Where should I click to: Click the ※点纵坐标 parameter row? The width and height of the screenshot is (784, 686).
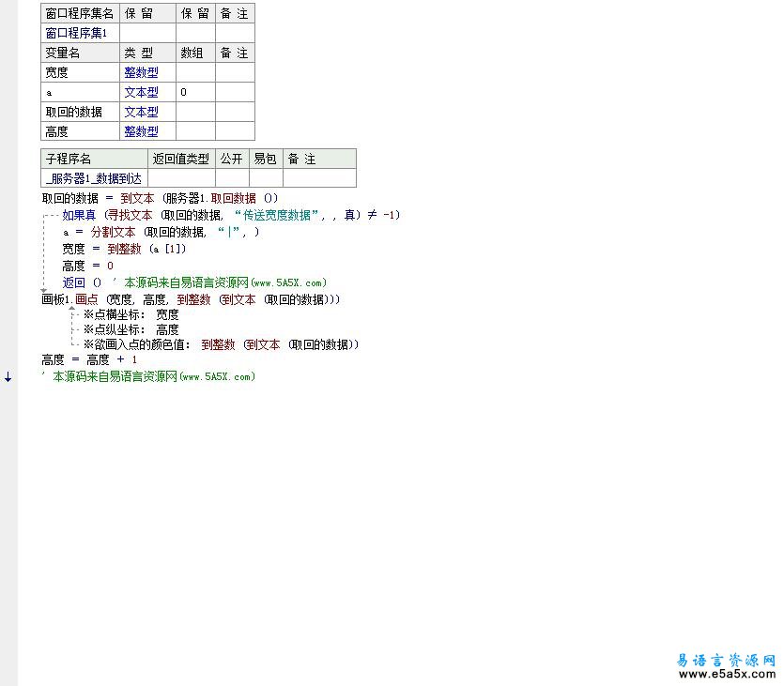tap(131, 329)
